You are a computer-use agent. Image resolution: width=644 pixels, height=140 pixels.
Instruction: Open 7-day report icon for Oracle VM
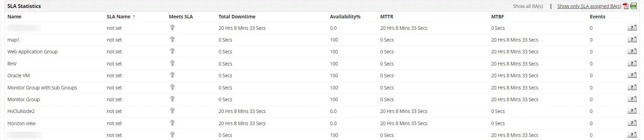[632, 75]
